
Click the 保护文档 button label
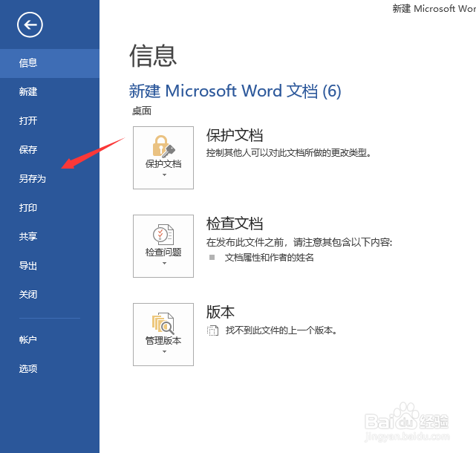coord(163,164)
